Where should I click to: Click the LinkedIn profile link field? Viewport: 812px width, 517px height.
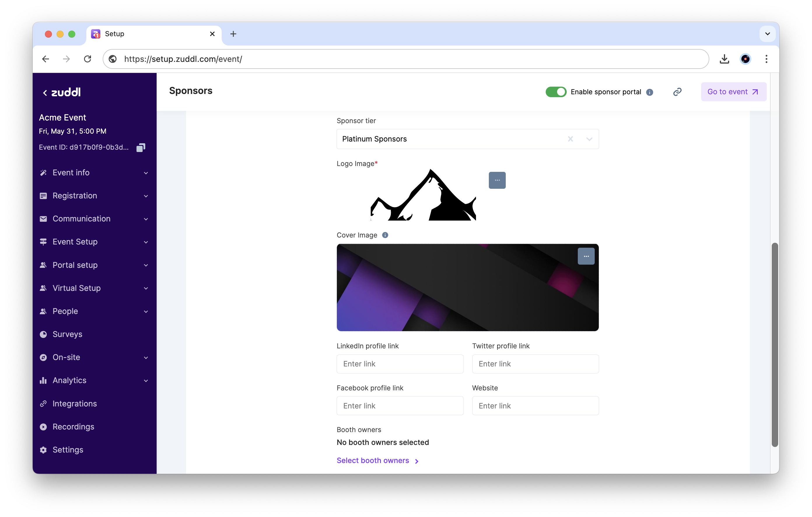click(400, 364)
